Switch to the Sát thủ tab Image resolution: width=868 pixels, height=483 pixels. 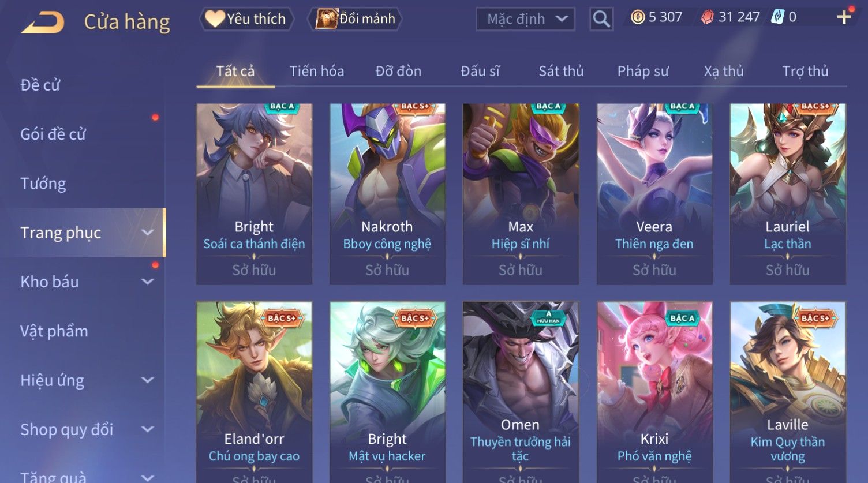click(561, 71)
